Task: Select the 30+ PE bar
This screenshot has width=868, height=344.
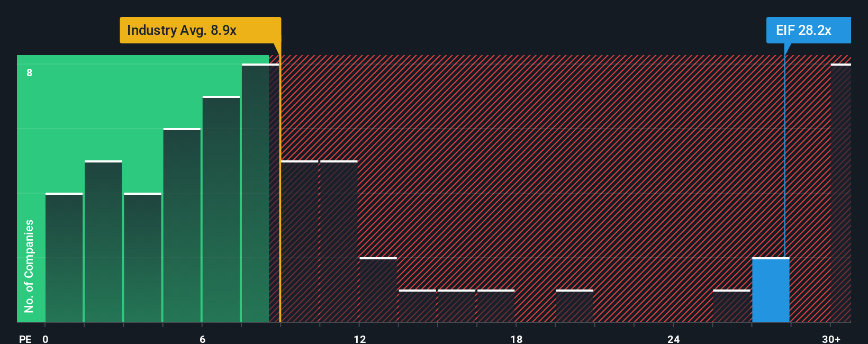Action: [841, 193]
